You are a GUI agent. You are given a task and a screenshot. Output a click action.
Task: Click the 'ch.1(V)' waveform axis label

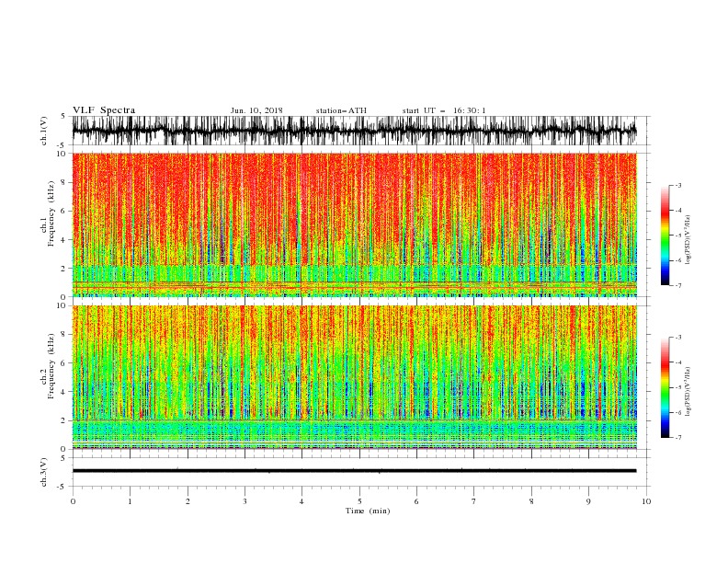[x=44, y=131]
